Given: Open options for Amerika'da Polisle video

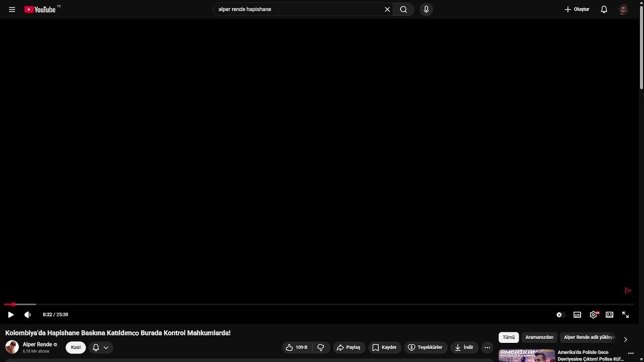Looking at the screenshot, I should click(631, 353).
